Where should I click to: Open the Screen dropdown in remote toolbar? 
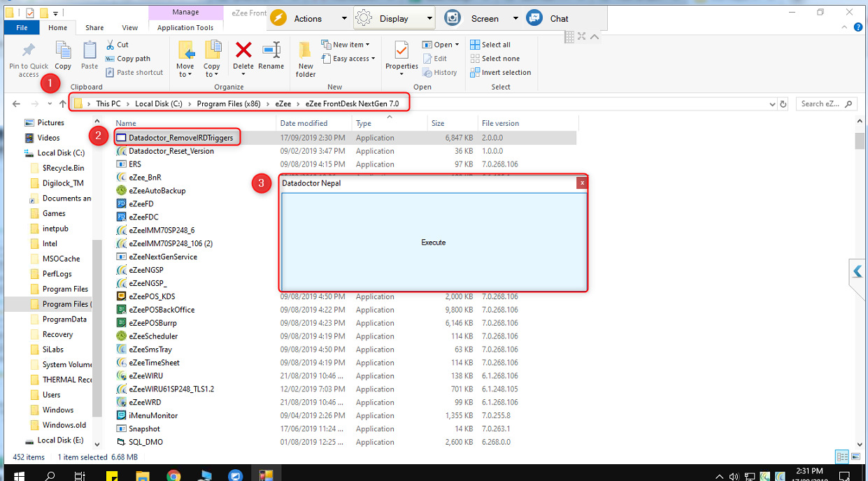tap(515, 18)
